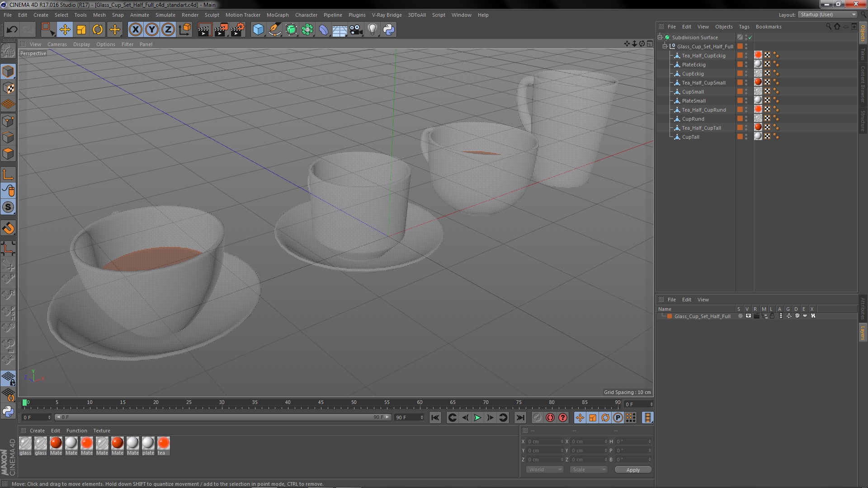
Task: Open the MoGraph menu
Action: [x=277, y=15]
